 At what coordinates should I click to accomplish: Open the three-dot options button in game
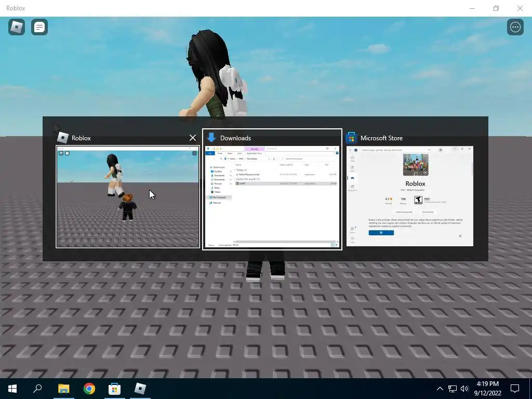click(x=515, y=27)
